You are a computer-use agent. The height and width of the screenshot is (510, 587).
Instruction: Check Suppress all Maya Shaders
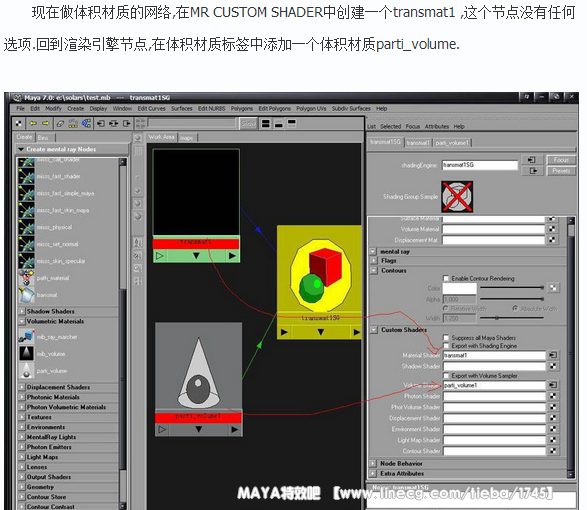[446, 337]
